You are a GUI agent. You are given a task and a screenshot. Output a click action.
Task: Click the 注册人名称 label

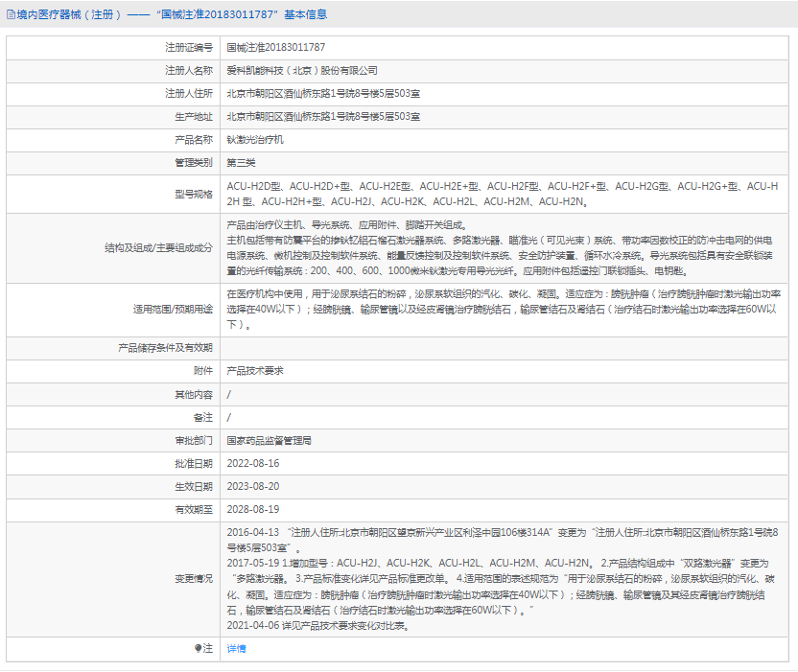tap(189, 71)
